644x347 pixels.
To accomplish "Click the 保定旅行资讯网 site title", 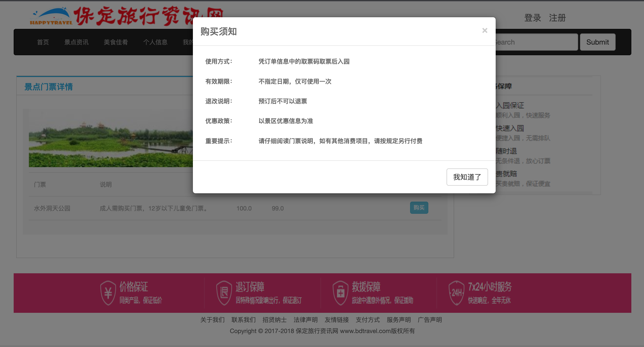I will (148, 16).
